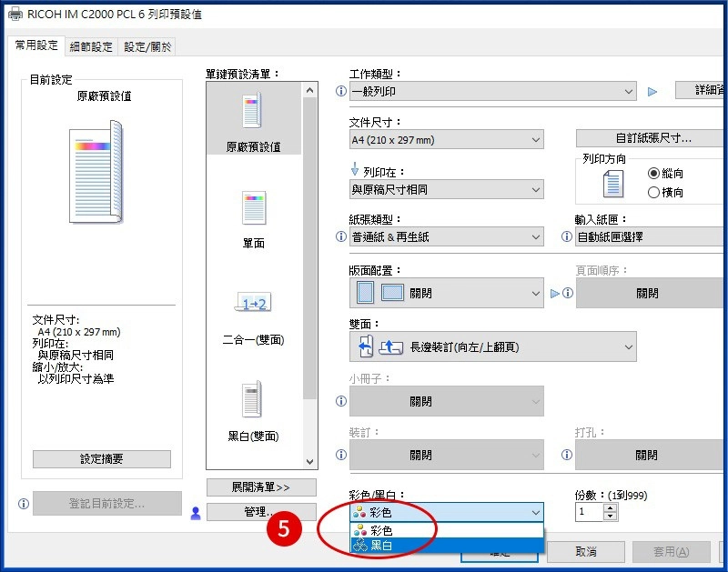
Task: Click the blue arrow beside 工作類型 dropdown
Action: (x=653, y=91)
